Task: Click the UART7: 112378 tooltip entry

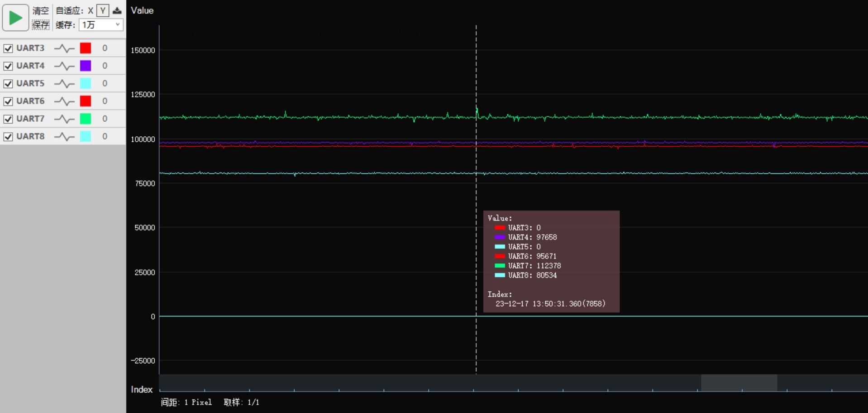Action: click(528, 266)
